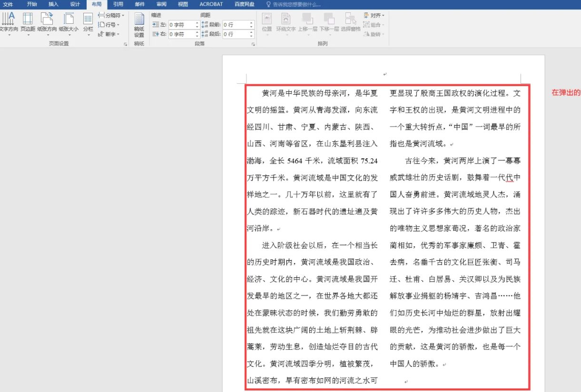Viewport: 581px width, 392px height.
Task: Click 文件 to open the File menu
Action: coord(8,4)
